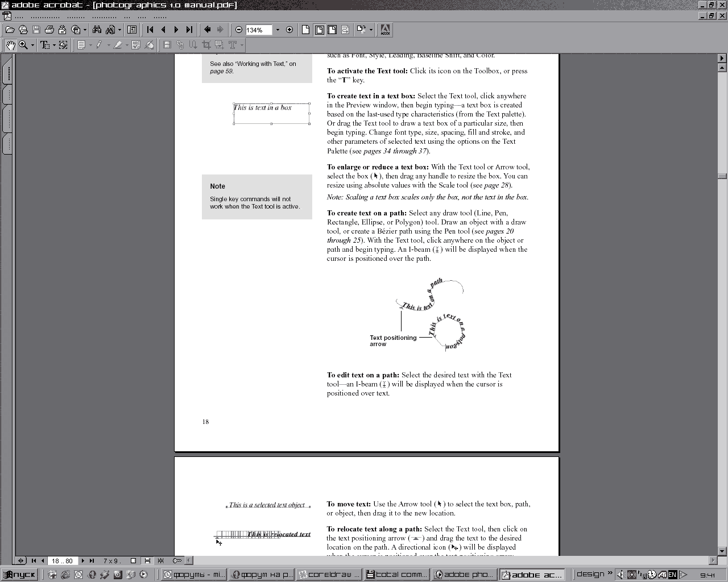Select the Hand tool
Viewport: 728px width, 582px height.
[10, 45]
